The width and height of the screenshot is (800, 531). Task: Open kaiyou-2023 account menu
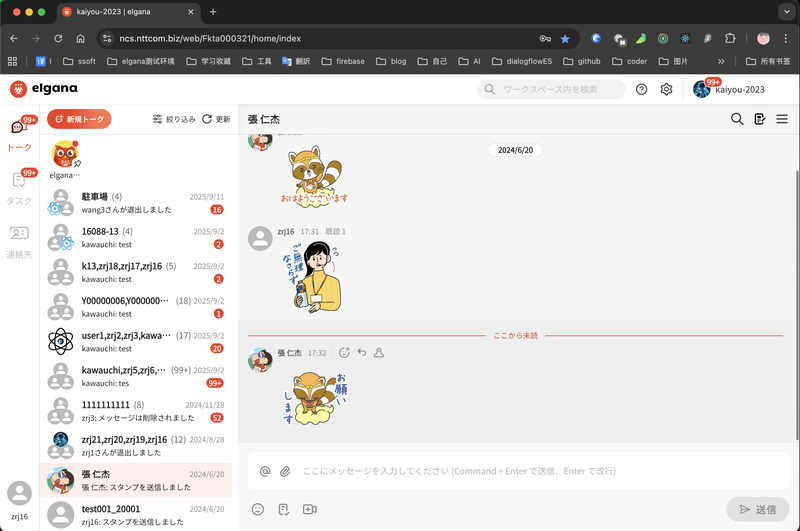729,89
